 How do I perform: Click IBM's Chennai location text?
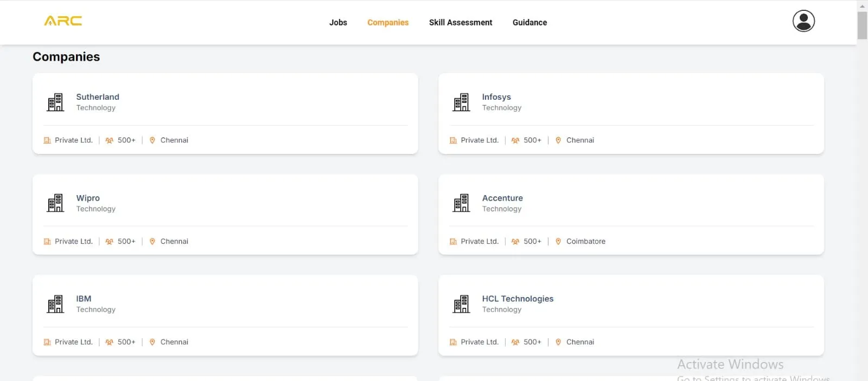click(x=174, y=343)
